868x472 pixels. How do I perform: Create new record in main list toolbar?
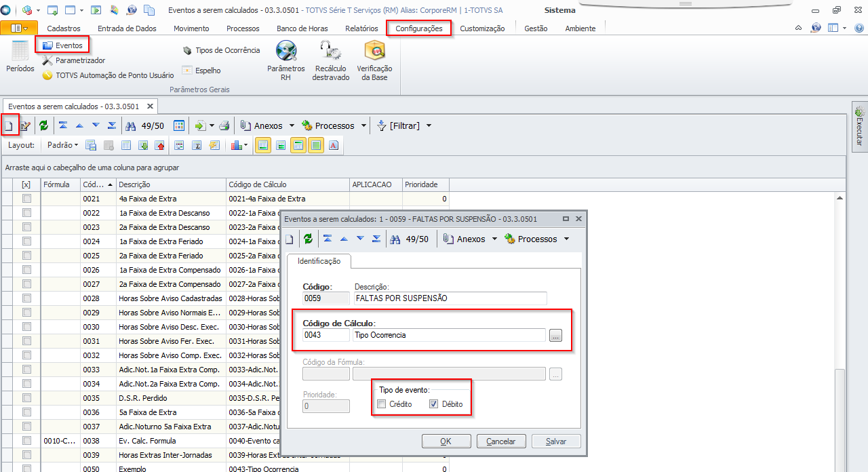click(9, 125)
